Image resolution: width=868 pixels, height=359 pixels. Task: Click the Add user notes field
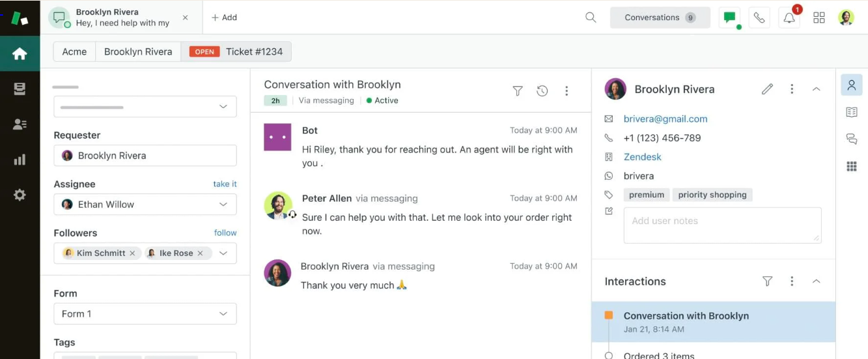[x=723, y=225]
